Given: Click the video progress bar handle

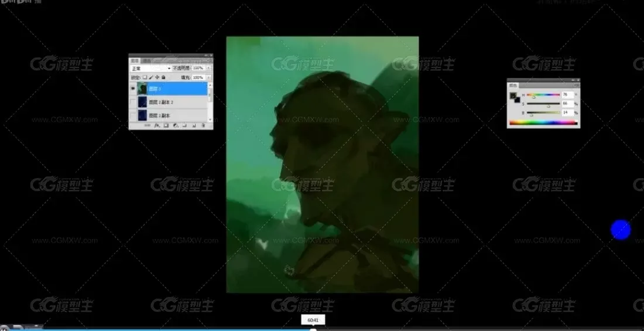Looking at the screenshot, I should point(313,329).
